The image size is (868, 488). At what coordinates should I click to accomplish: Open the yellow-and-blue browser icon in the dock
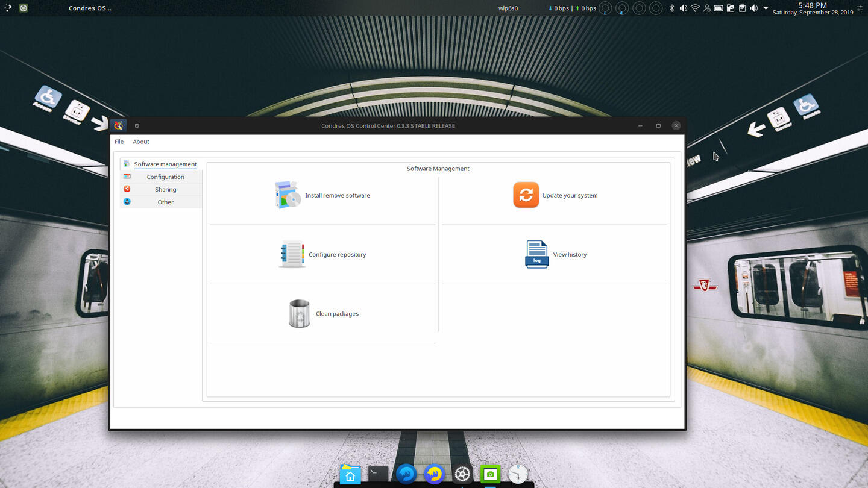point(434,474)
